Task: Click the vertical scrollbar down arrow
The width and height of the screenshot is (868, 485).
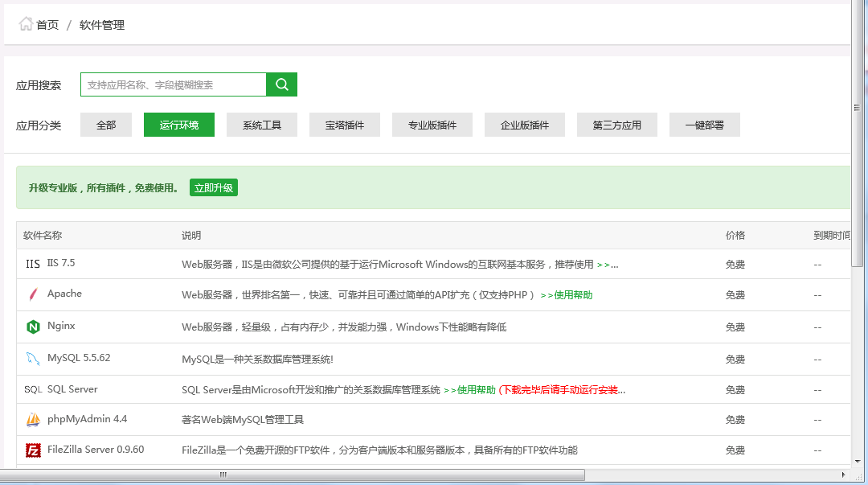Action: click(x=858, y=461)
